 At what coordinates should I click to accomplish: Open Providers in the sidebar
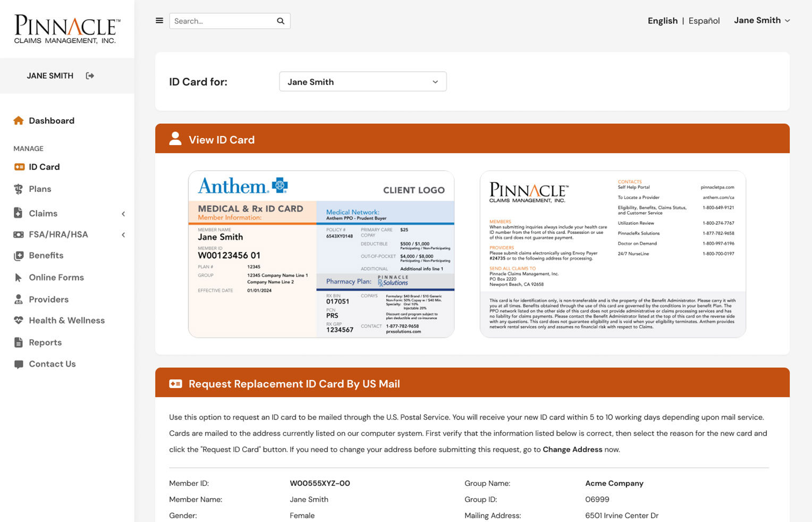click(x=49, y=299)
